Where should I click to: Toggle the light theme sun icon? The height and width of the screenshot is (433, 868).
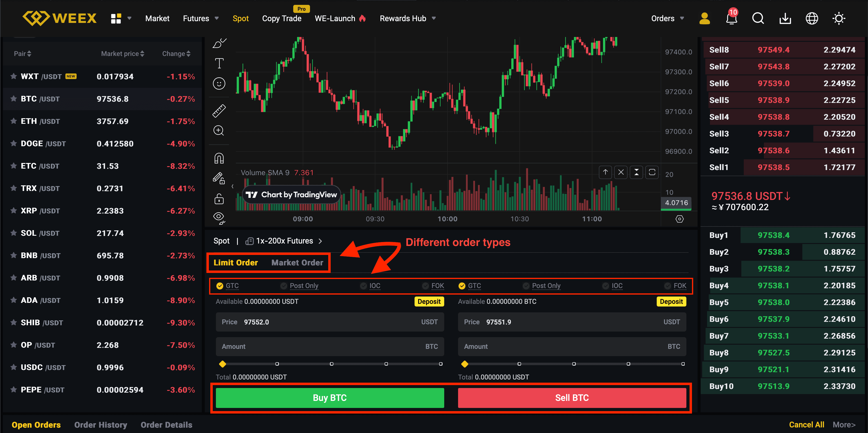tap(838, 18)
